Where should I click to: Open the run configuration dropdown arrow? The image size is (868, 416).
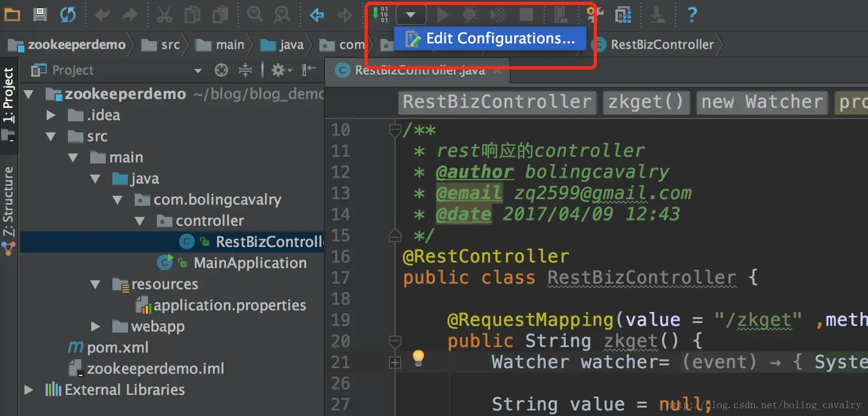pyautogui.click(x=411, y=14)
